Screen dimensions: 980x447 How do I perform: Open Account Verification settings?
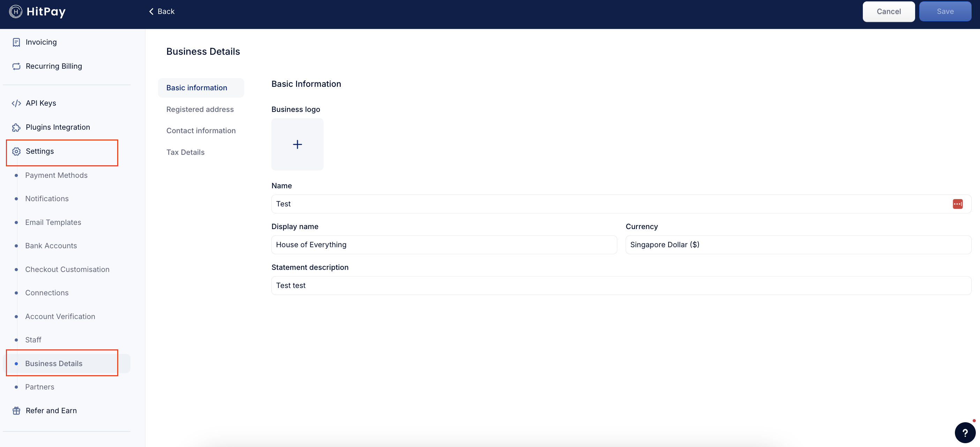tap(60, 317)
